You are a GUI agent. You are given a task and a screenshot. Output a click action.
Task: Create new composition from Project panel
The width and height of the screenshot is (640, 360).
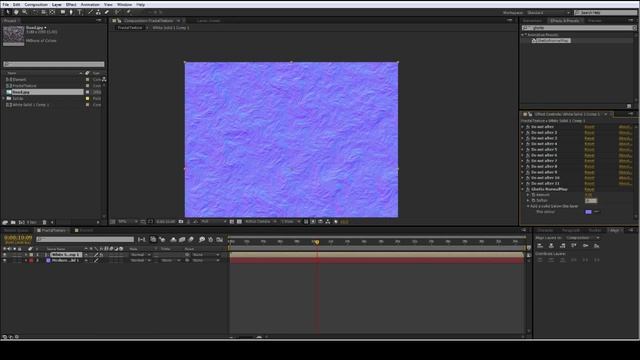(x=22, y=222)
